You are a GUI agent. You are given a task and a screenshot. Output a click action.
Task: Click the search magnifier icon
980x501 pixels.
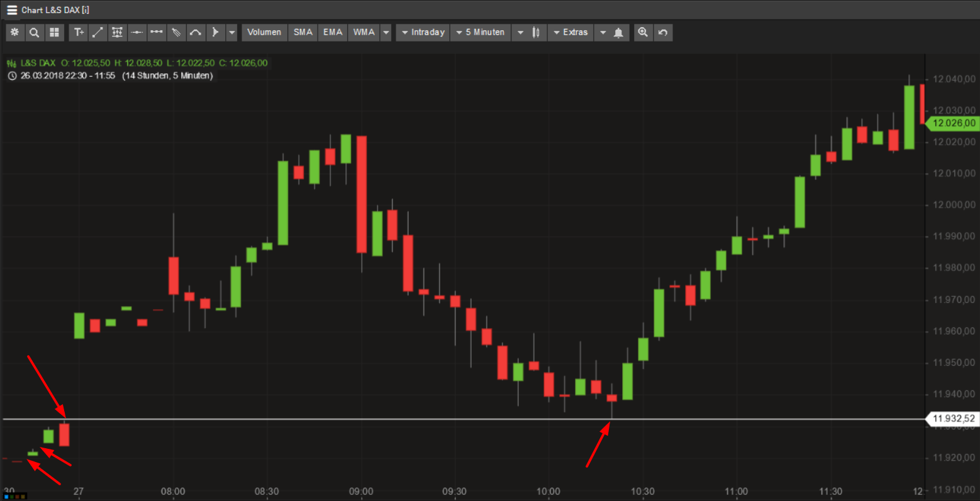[x=35, y=32]
